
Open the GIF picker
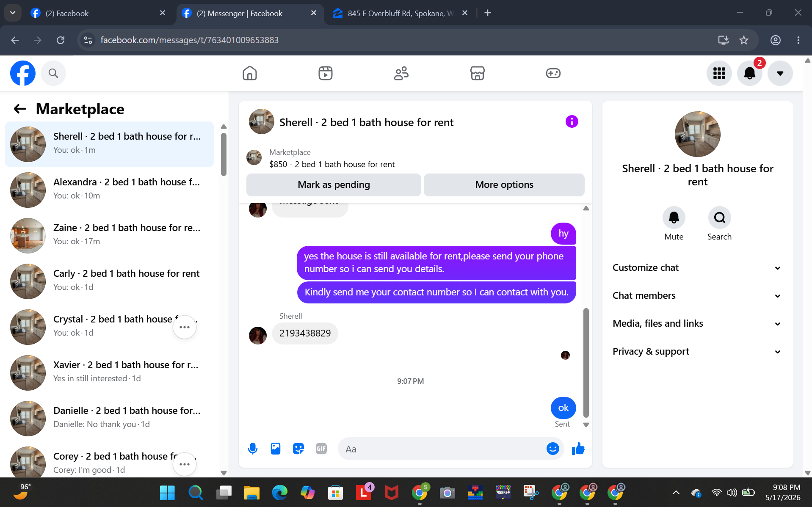pyautogui.click(x=321, y=449)
